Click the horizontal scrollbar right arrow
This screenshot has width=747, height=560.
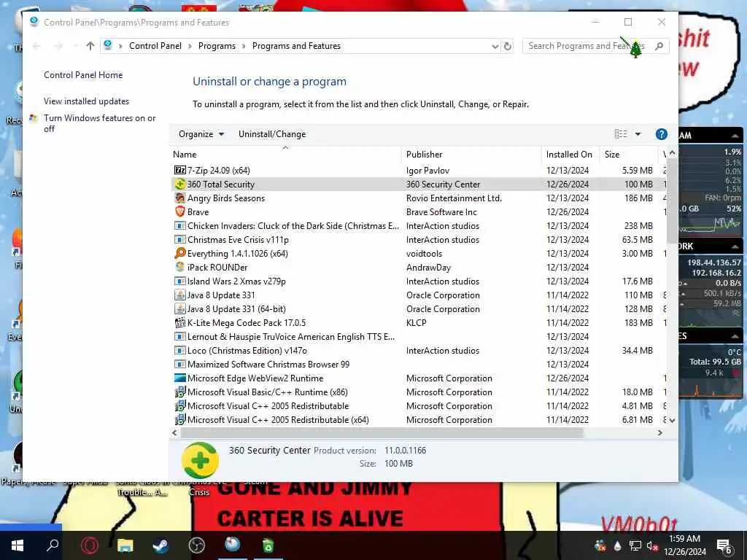click(659, 432)
